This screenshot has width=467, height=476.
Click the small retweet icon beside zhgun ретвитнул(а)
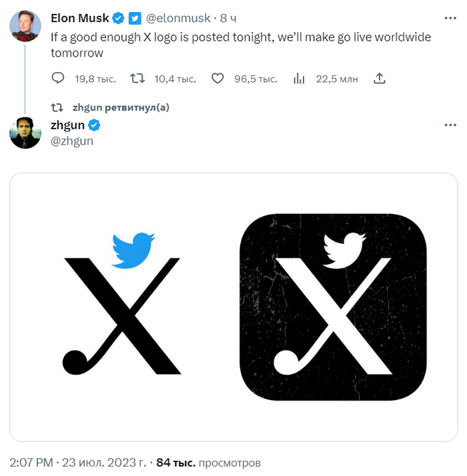point(57,107)
